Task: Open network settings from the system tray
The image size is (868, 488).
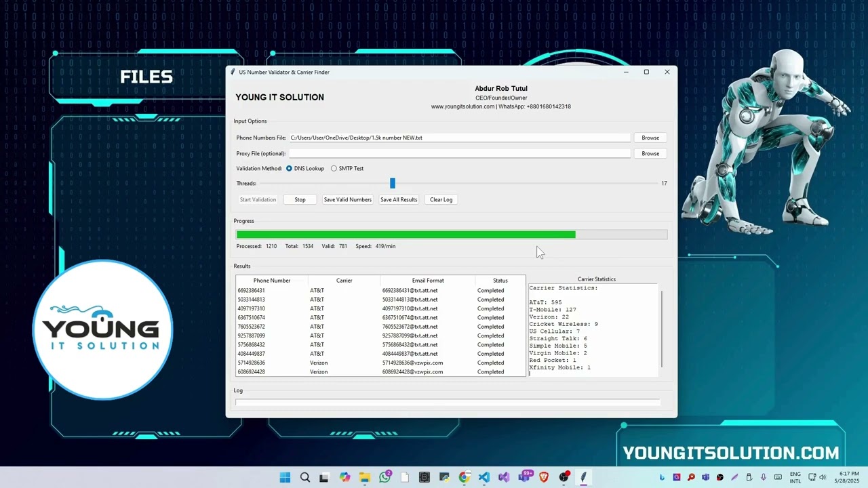Action: pos(812,477)
